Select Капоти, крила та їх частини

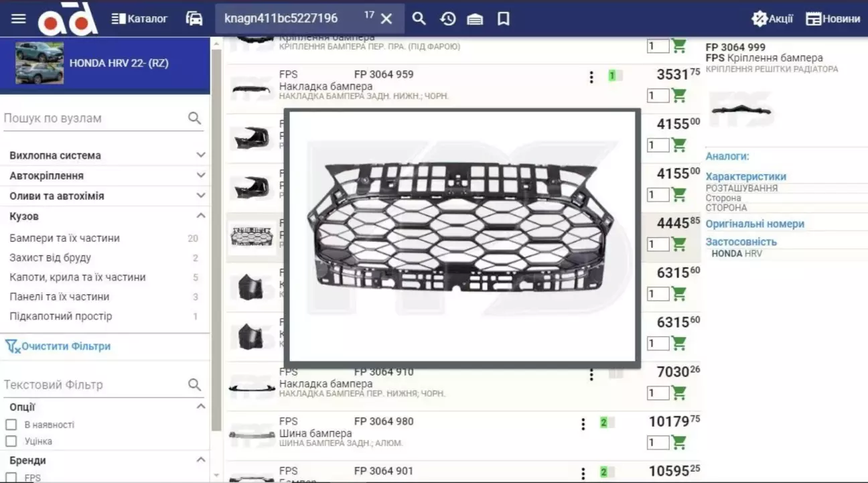78,277
